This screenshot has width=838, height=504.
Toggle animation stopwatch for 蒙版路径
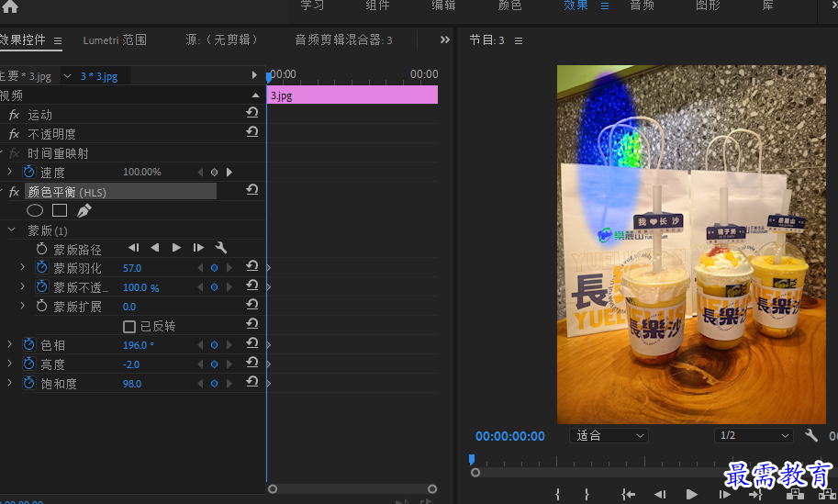click(41, 249)
